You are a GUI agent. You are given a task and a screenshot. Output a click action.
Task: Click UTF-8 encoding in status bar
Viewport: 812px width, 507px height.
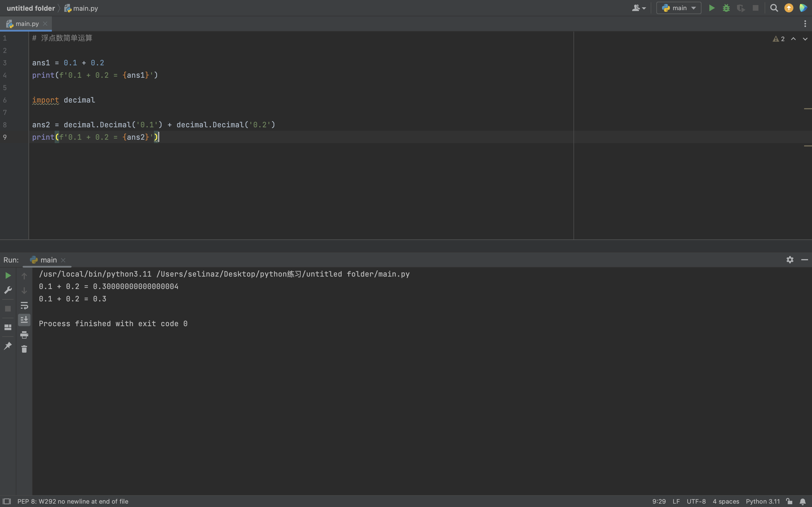click(x=696, y=501)
